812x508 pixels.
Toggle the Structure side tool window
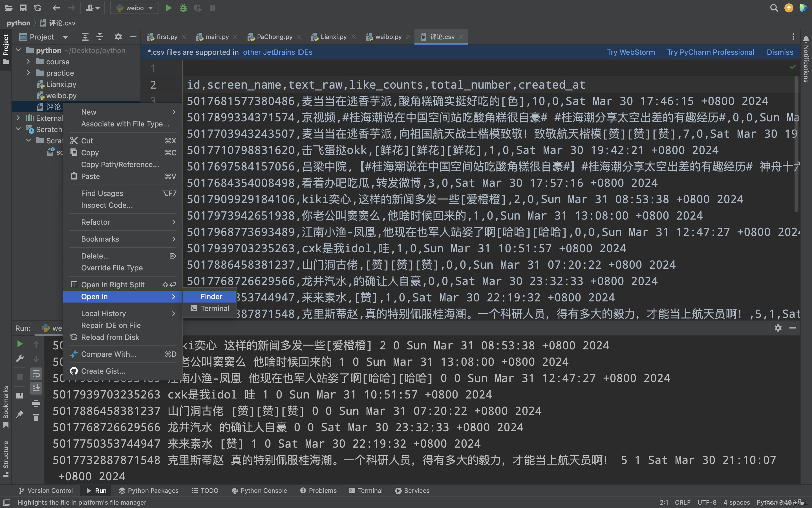pos(6,459)
